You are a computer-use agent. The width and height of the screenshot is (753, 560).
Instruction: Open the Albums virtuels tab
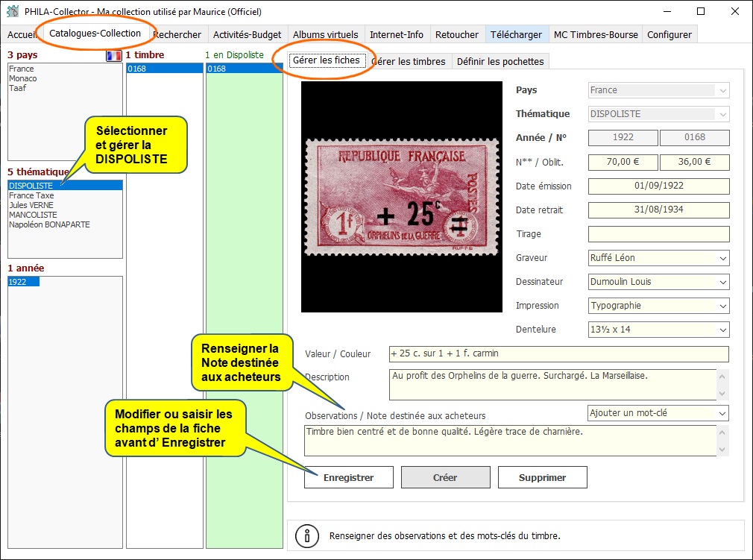coord(326,34)
